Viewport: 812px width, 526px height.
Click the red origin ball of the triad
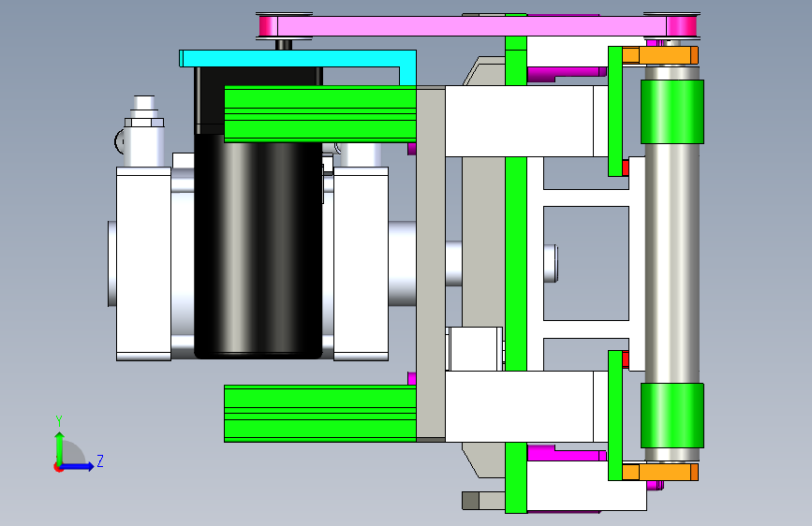pyautogui.click(x=58, y=467)
